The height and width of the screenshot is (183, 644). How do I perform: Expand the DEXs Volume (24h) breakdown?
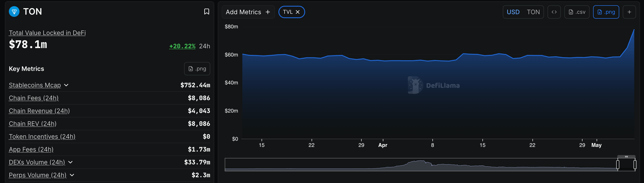71,162
